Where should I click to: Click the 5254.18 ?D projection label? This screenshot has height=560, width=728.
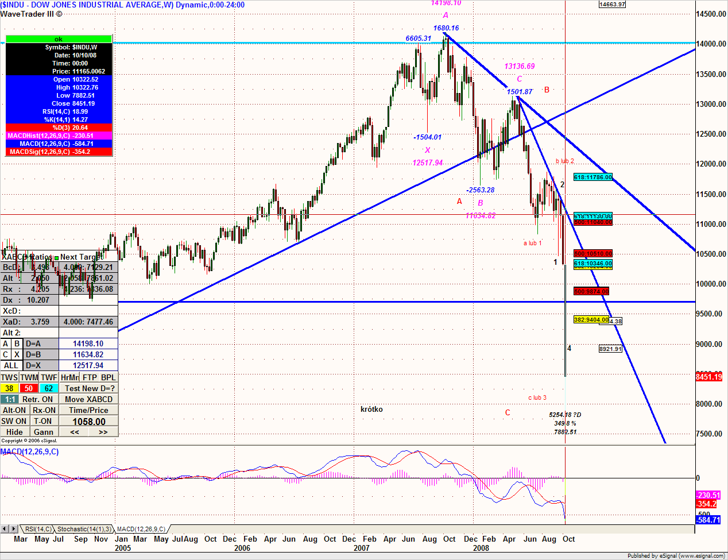coord(565,415)
